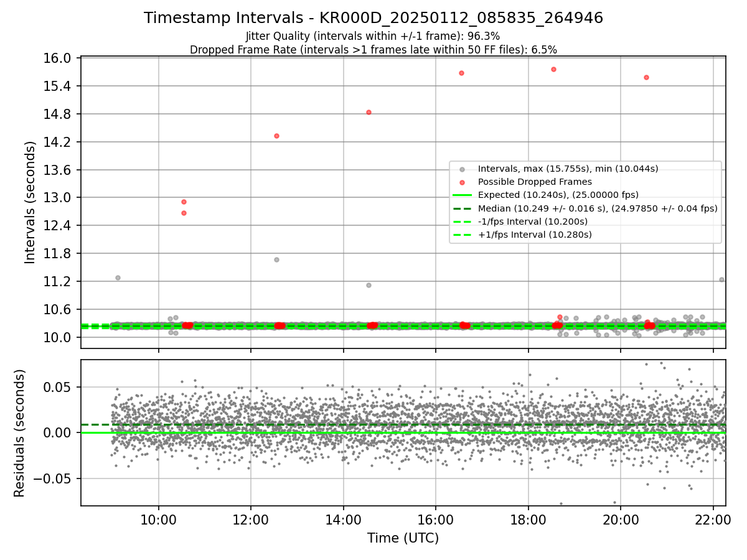
Task: Click the red dropped-frame point near 12.7s at 10:30
Action: click(184, 213)
